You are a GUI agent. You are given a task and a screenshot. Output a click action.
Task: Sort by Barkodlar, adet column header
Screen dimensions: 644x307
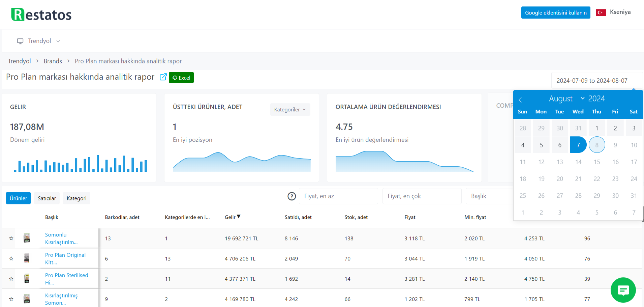point(122,217)
